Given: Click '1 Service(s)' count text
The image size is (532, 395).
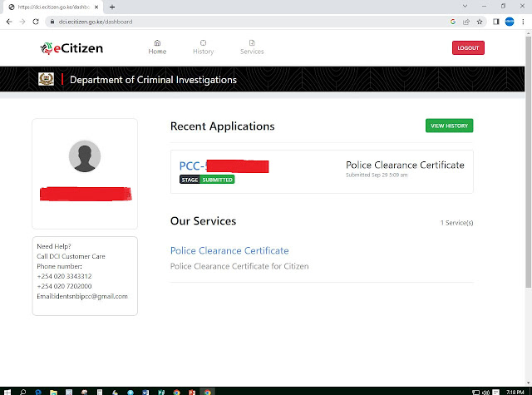Looking at the screenshot, I should coord(456,223).
